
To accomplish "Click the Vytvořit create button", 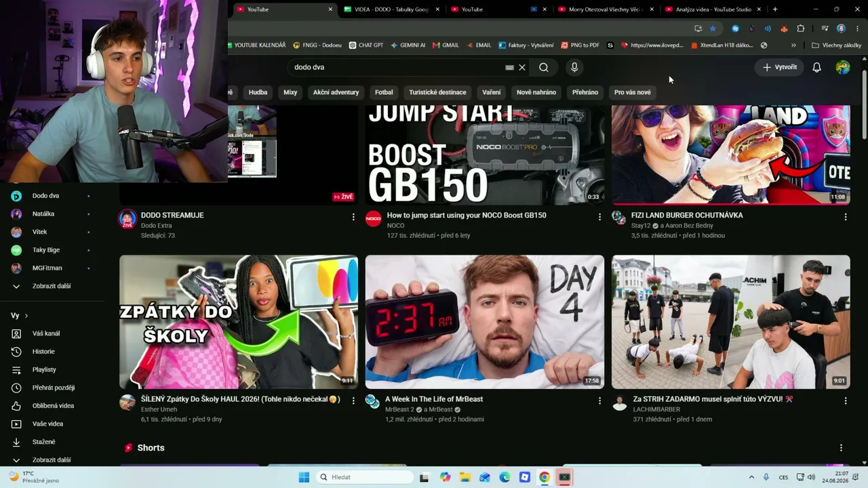I will pos(780,67).
